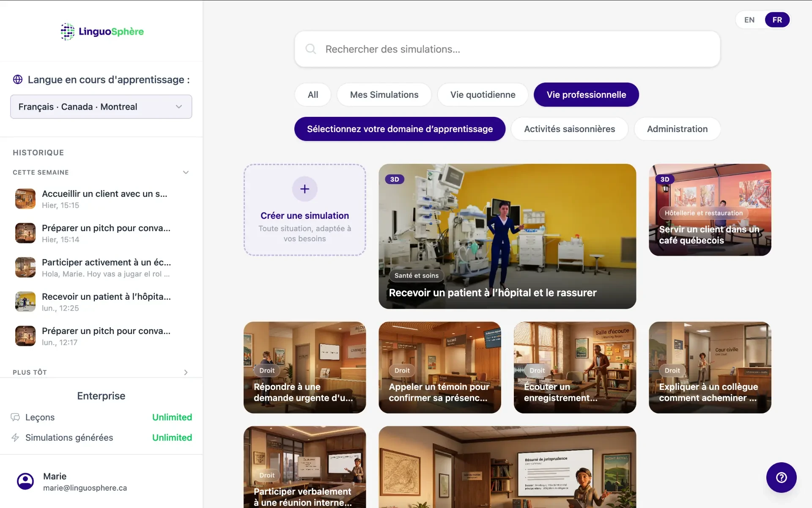
Task: Select the Mes Simulations tab
Action: click(384, 95)
